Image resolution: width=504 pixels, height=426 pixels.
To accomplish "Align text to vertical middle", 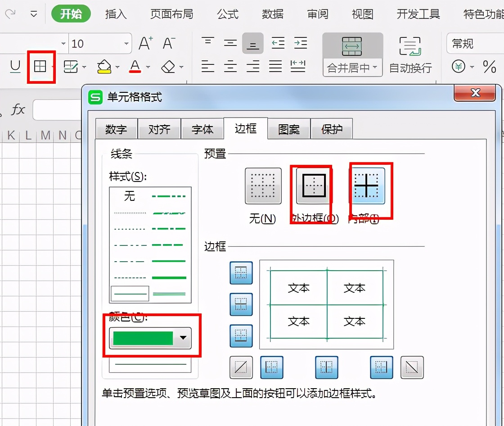I will point(230,43).
